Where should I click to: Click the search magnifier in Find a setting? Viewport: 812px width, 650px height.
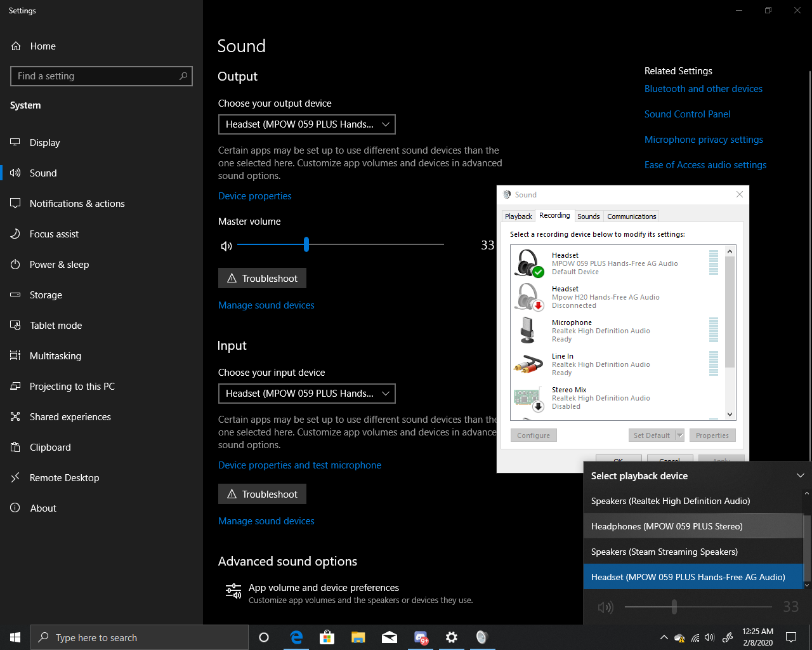pyautogui.click(x=183, y=76)
